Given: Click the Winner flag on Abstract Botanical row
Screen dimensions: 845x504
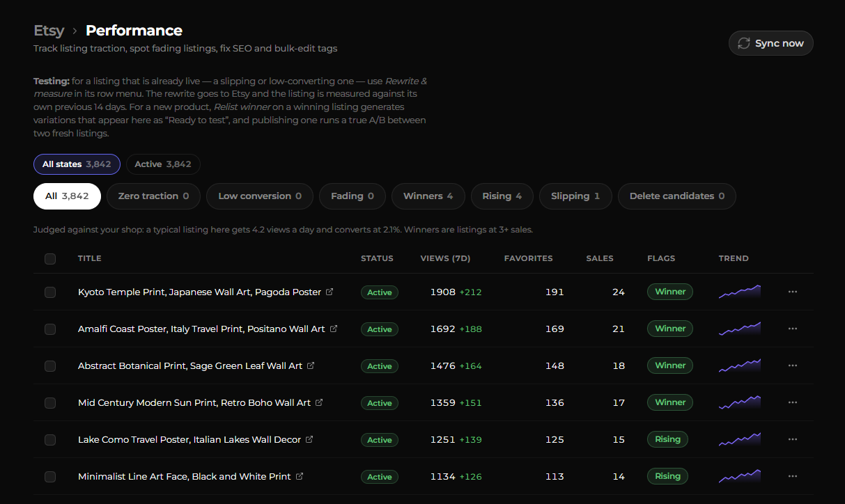Looking at the screenshot, I should coord(670,365).
